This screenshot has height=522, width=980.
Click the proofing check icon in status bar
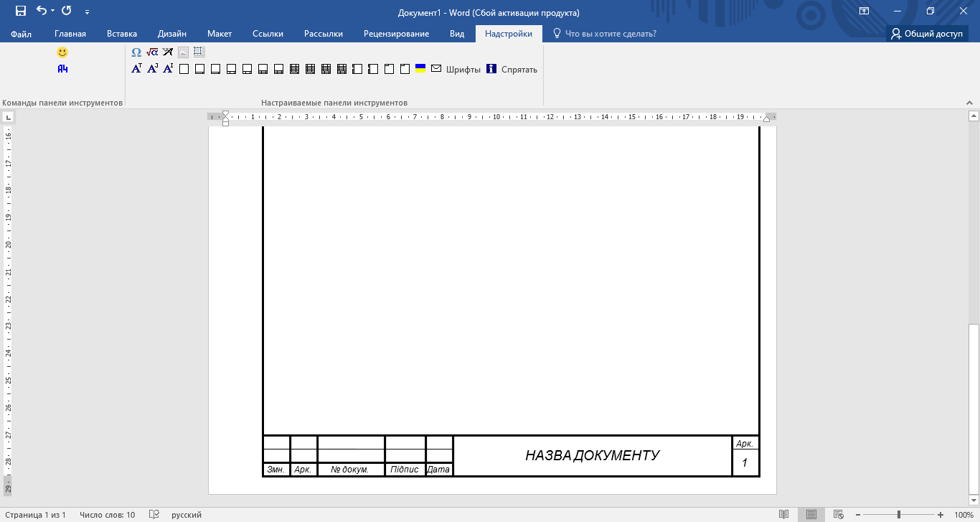click(x=154, y=515)
